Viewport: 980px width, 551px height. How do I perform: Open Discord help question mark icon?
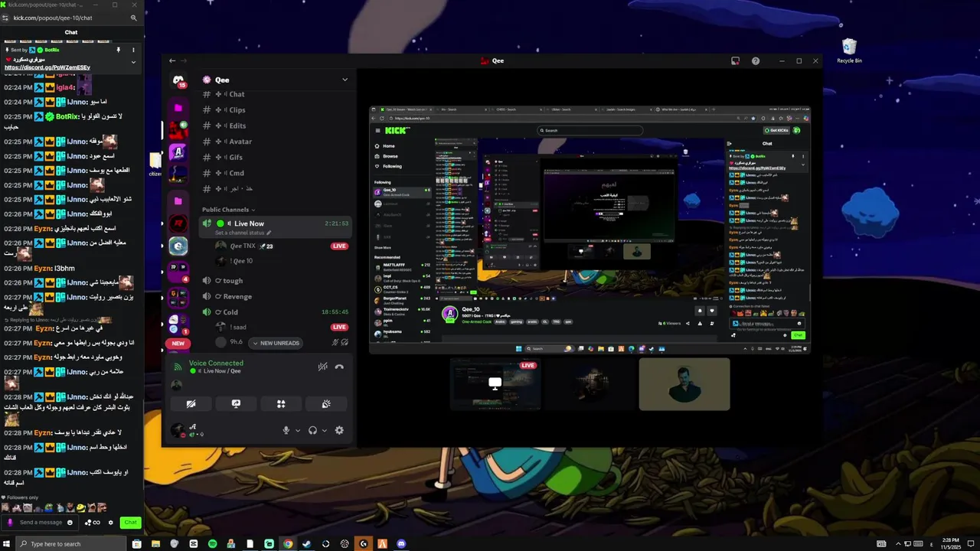[x=756, y=60]
